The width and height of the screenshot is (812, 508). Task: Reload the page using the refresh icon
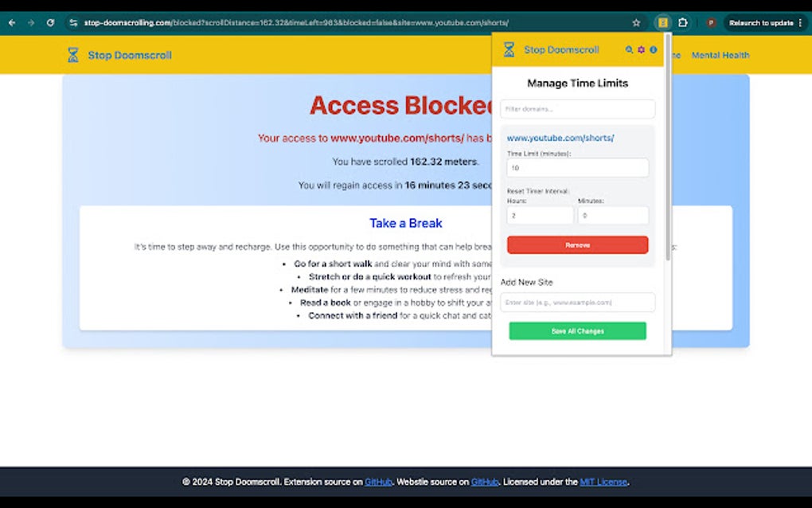click(x=50, y=22)
